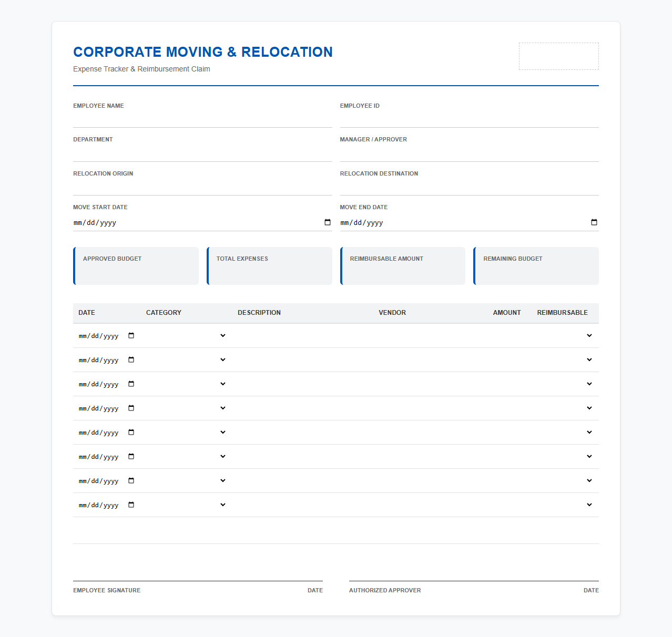672x637 pixels.
Task: Click the Reimbursable Amount card
Action: point(403,266)
